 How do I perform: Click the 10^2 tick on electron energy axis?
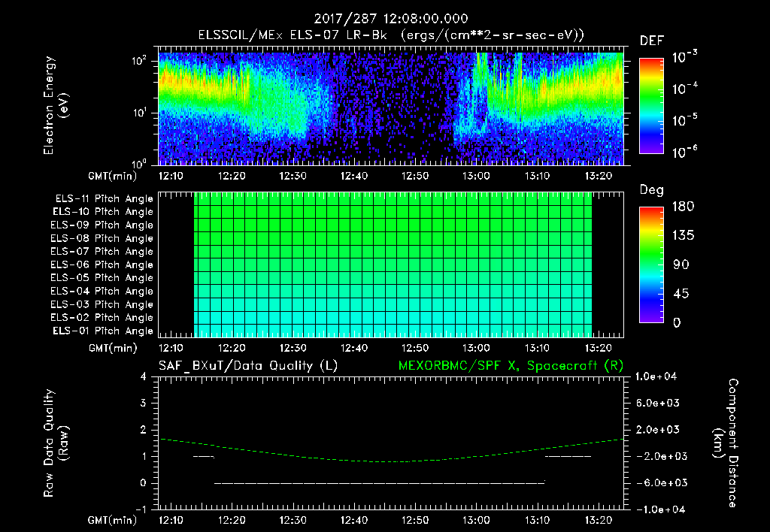coord(139,61)
